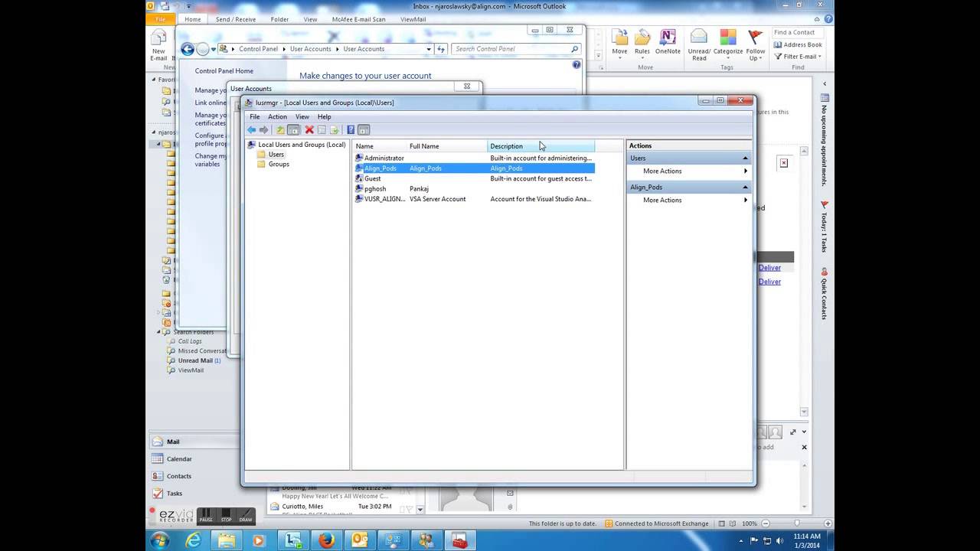
Task: Sort by the Description column header
Action: 541,146
